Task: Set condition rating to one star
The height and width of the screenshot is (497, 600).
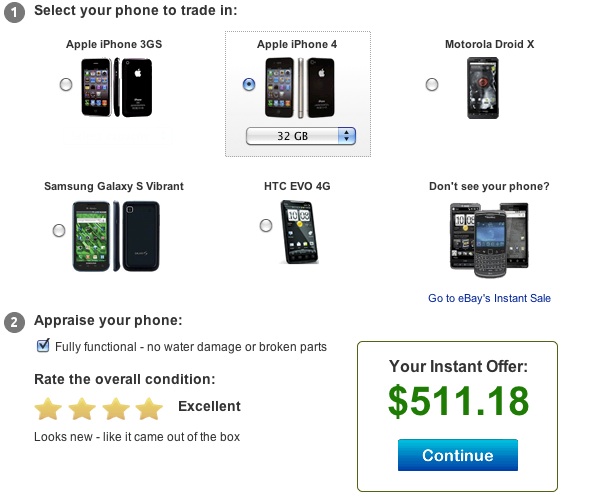Action: point(47,408)
